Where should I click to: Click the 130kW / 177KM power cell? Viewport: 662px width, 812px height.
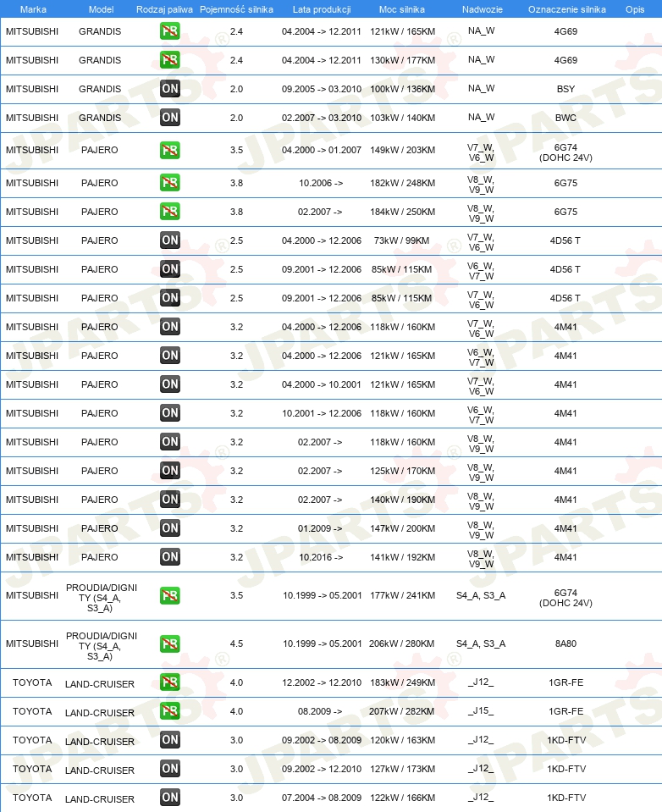(402, 60)
